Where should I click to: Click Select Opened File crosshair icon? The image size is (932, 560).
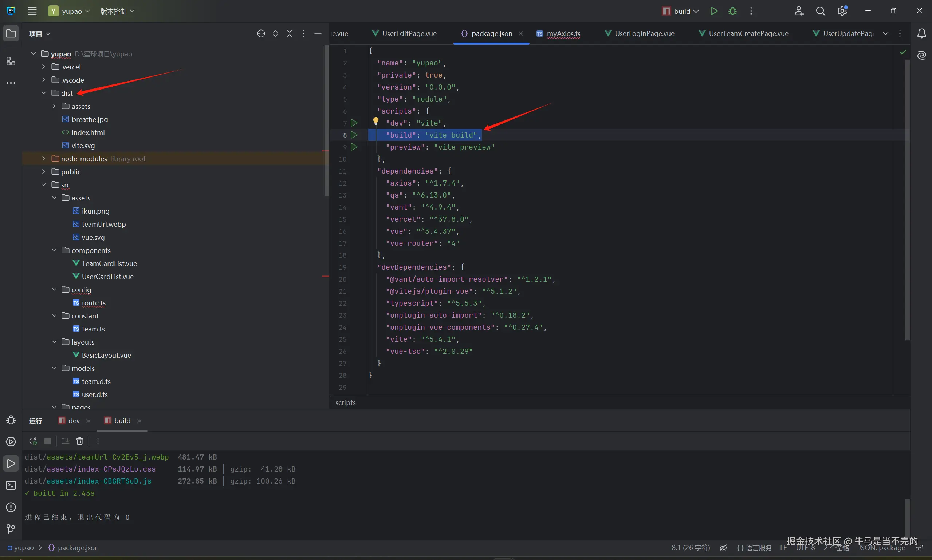(261, 33)
